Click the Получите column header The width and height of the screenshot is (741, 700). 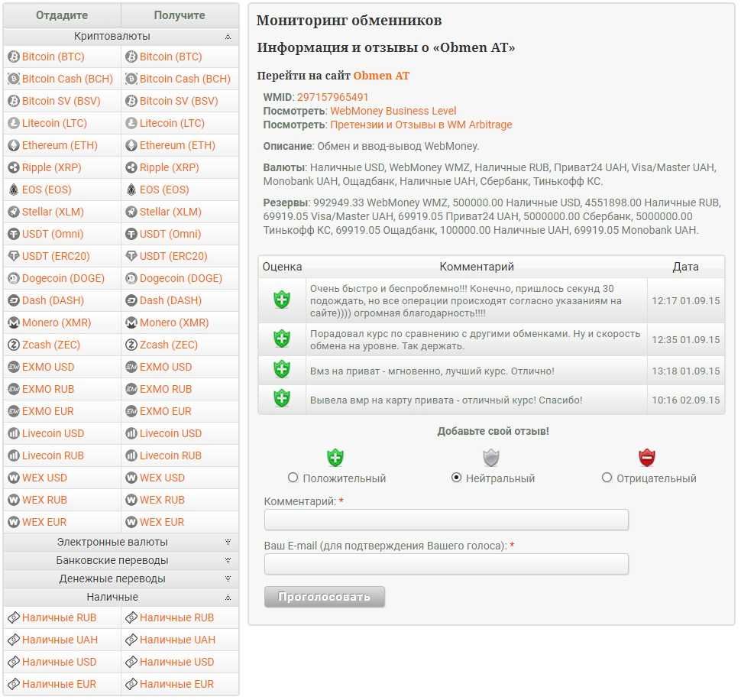180,15
